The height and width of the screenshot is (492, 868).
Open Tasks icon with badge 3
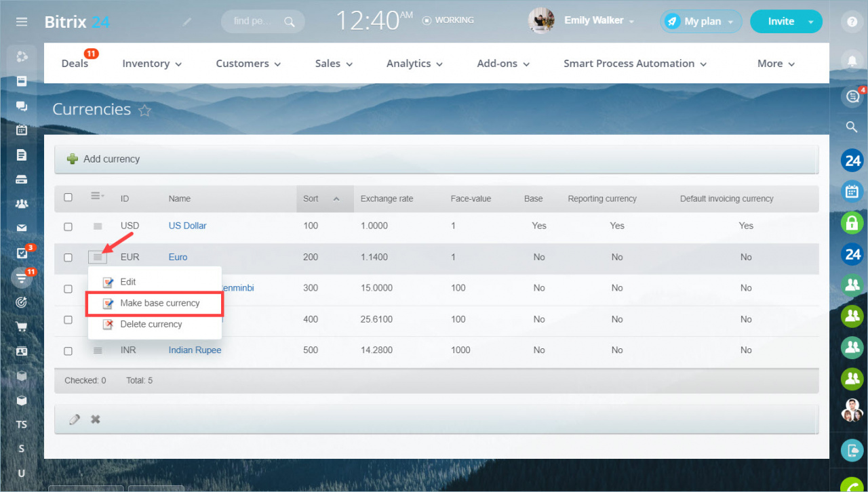[x=22, y=253]
